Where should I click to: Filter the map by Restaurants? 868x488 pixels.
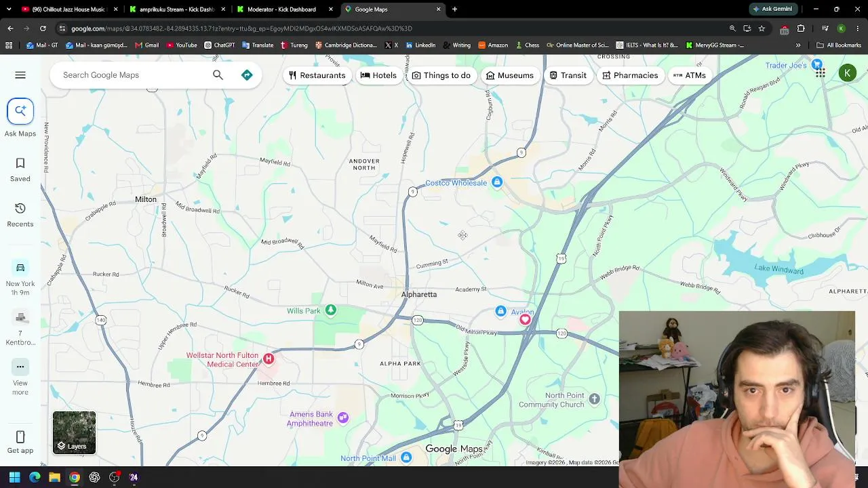[317, 75]
